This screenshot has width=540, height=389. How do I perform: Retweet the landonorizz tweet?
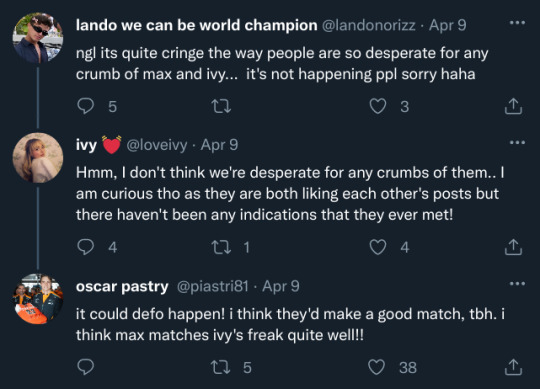[x=221, y=106]
